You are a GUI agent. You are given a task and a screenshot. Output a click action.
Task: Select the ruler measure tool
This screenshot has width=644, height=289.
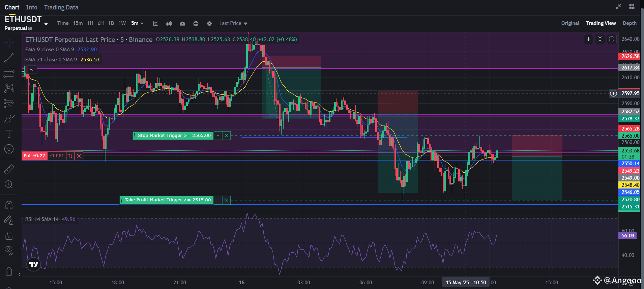[9, 169]
